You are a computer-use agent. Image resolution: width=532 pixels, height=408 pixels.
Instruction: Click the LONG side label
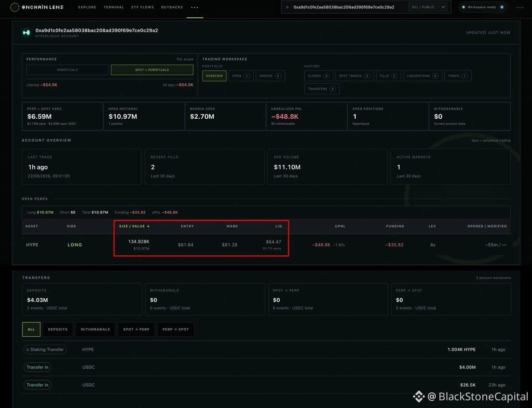[x=74, y=245]
